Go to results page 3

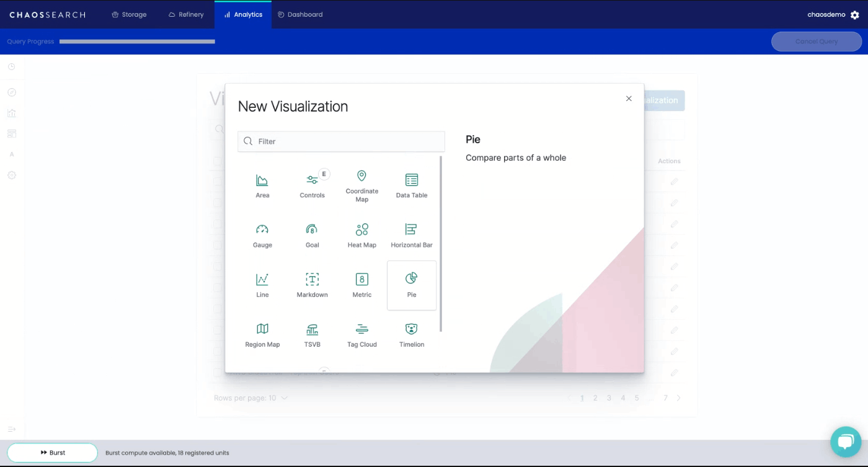pyautogui.click(x=608, y=398)
